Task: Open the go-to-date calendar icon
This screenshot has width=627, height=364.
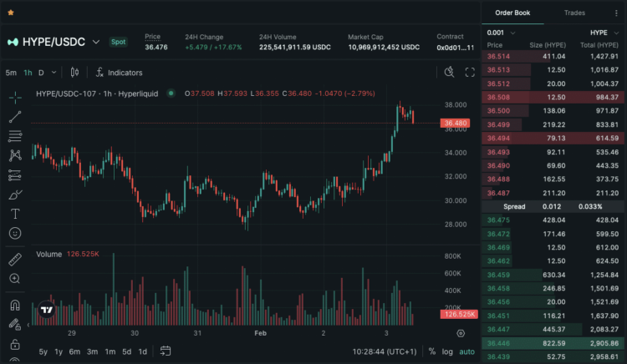Action: 166,351
